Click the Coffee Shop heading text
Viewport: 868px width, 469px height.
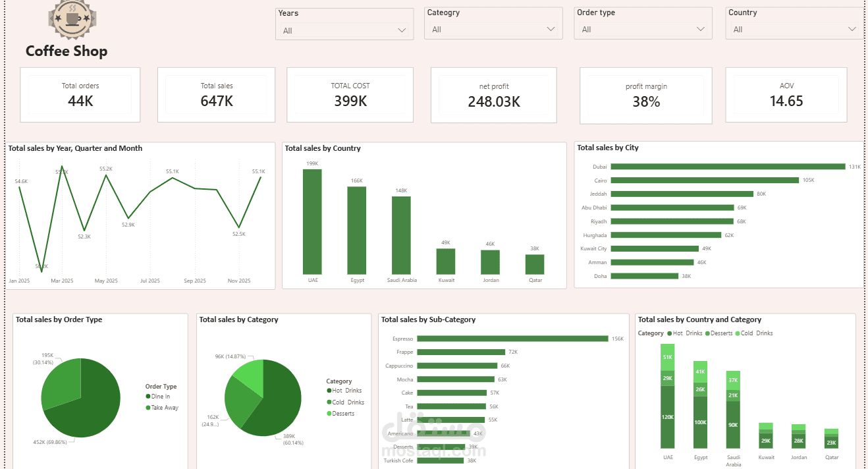[67, 51]
